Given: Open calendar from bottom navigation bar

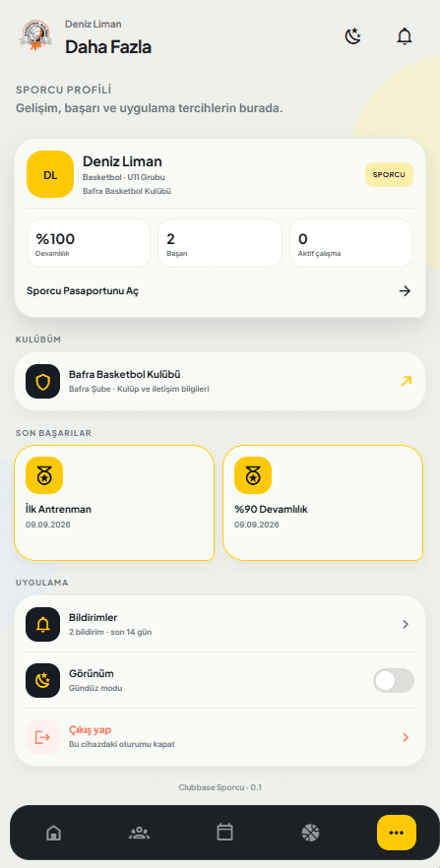Looking at the screenshot, I should (224, 832).
